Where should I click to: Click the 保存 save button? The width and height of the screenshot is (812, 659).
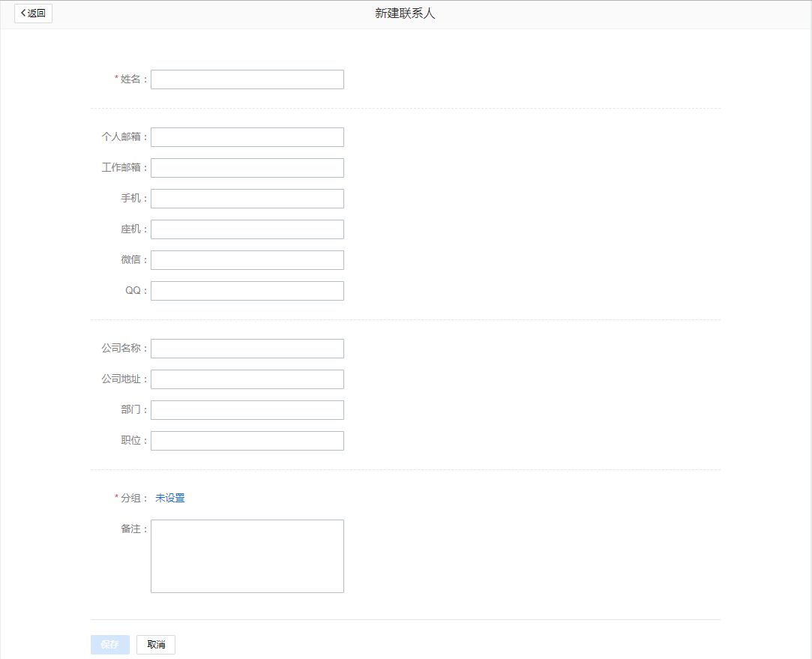tap(109, 644)
